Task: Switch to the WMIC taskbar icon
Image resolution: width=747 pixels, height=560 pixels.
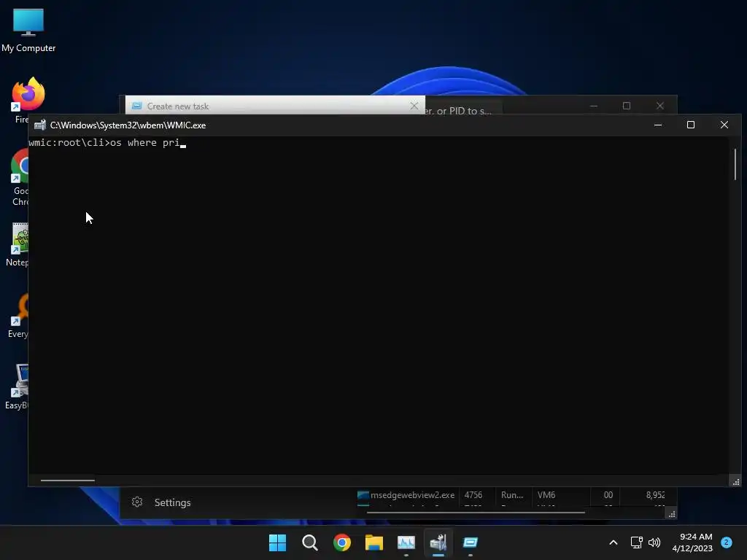Action: point(438,542)
